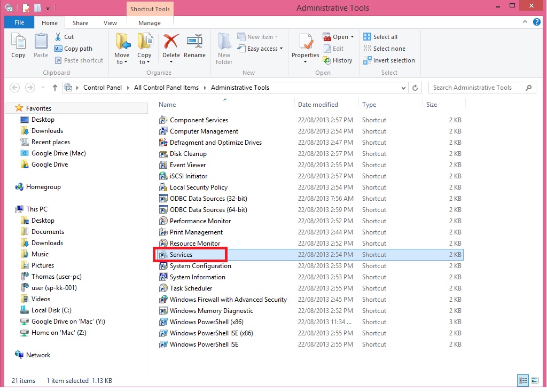Select Local Disk (C:) in navigation pane
The image size is (547, 392).
point(51,310)
